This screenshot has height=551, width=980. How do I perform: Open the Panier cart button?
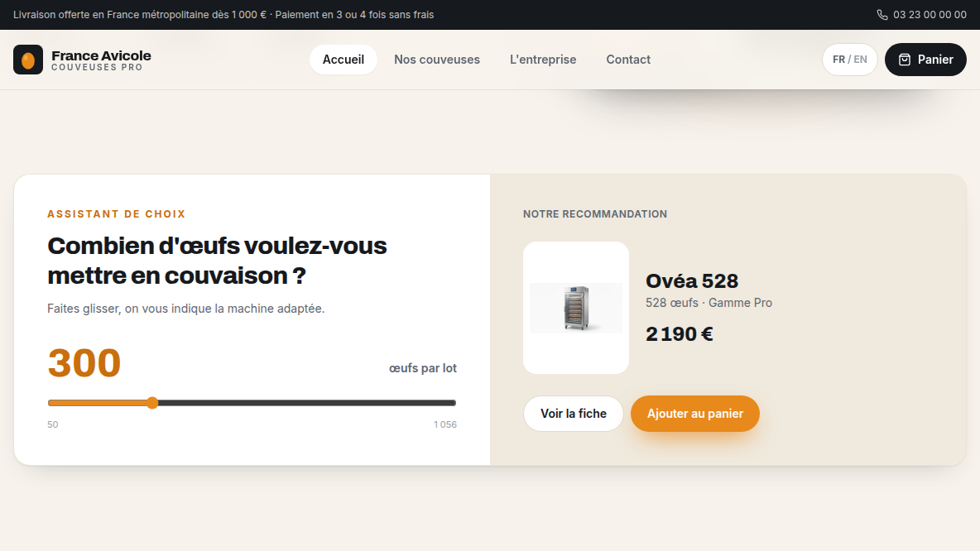[925, 60]
